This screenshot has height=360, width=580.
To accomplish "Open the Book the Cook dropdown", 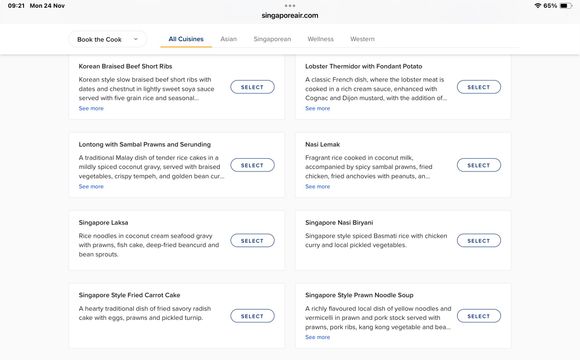I will (107, 39).
